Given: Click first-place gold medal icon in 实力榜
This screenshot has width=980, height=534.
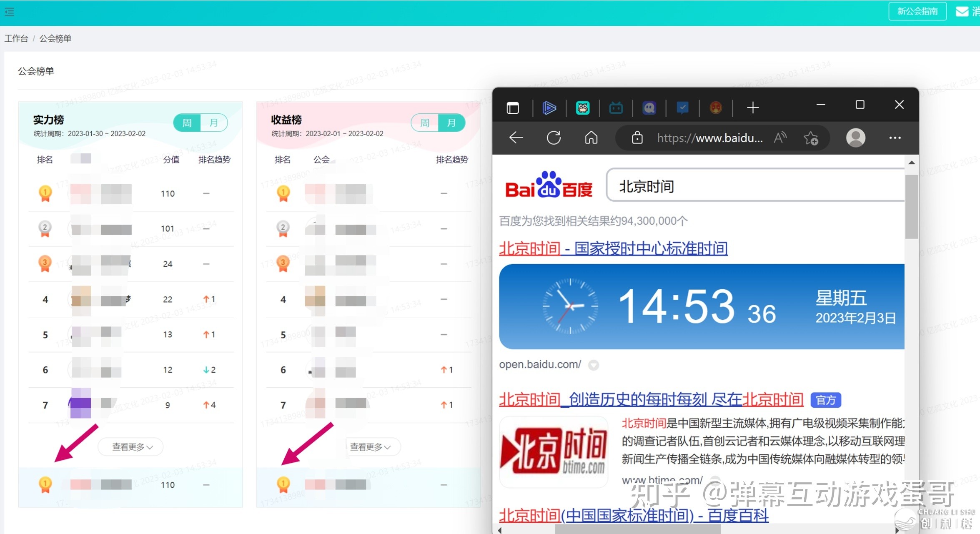Looking at the screenshot, I should tap(45, 193).
